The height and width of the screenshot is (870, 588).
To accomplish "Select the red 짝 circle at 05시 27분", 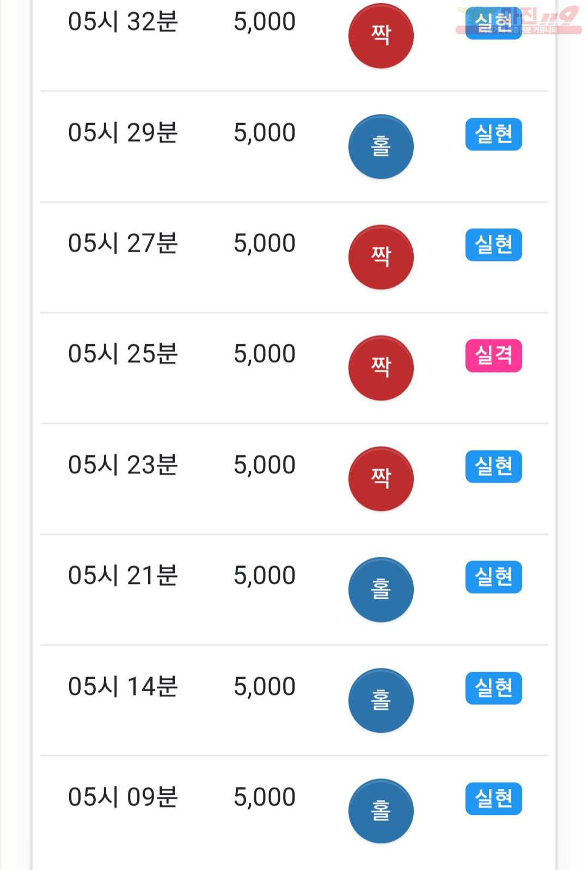I will [381, 257].
